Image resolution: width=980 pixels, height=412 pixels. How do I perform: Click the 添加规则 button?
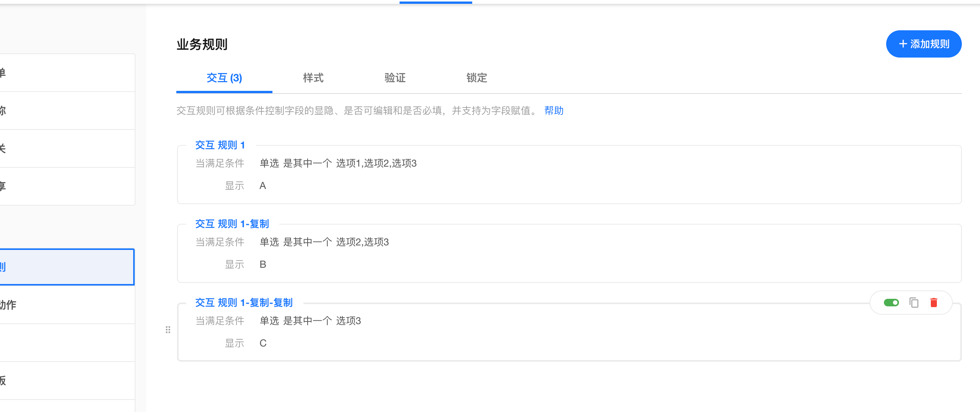click(x=923, y=44)
